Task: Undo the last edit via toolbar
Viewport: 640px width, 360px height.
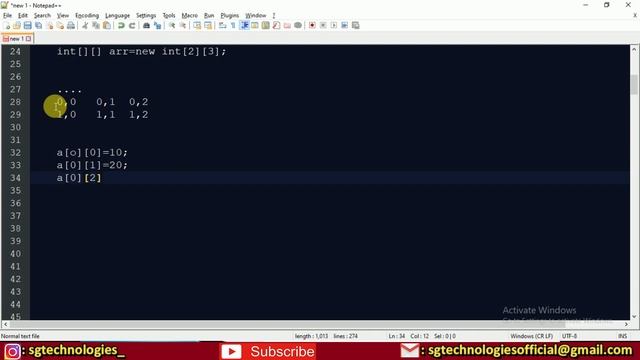Action: click(x=121, y=25)
